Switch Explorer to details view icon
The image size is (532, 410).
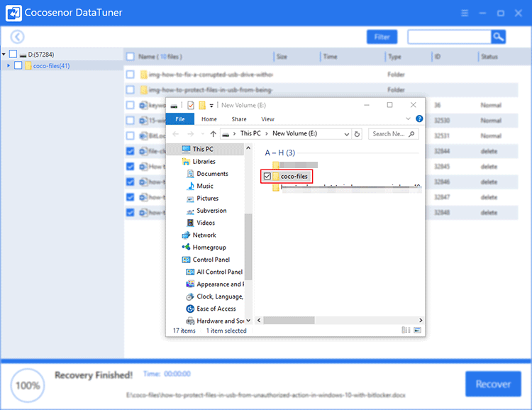[x=406, y=330]
